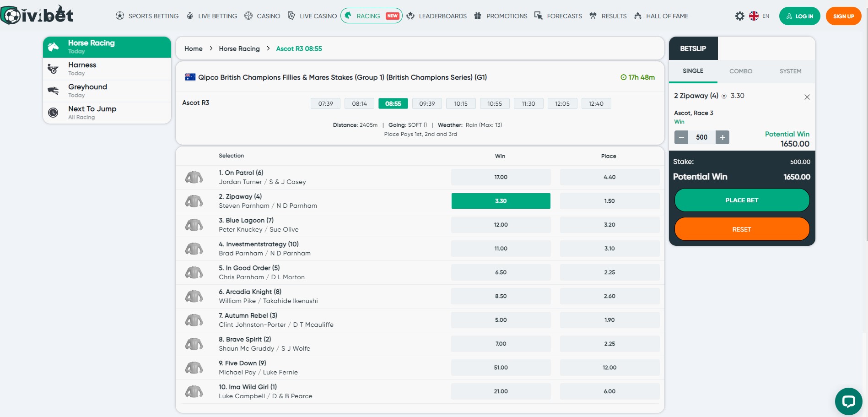Click the jockey silk for Five Down

click(x=194, y=368)
